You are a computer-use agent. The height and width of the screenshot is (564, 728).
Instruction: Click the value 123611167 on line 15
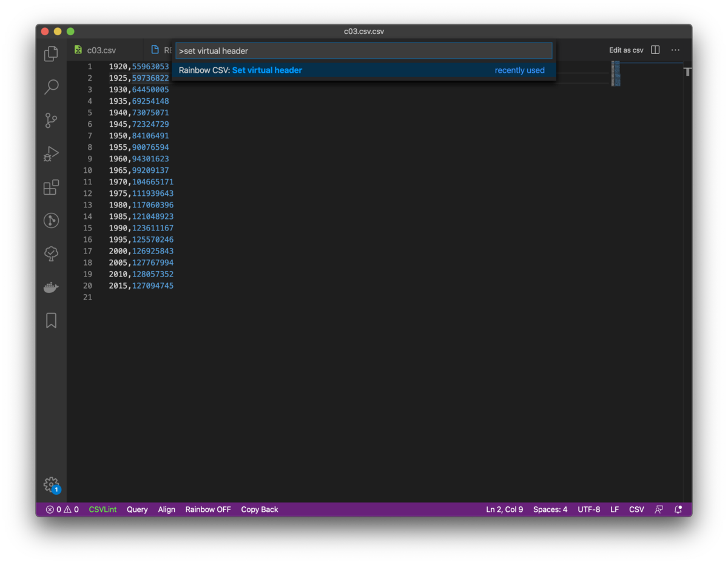point(153,228)
